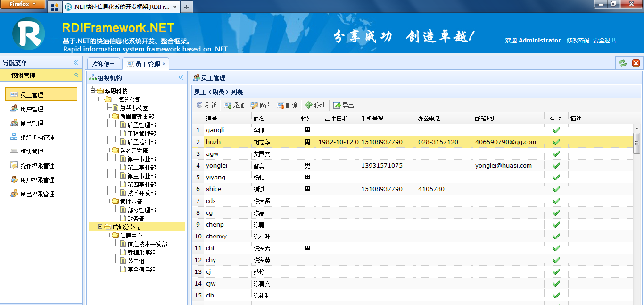Screen dimensions: 644x305
Task: Click the employee table vertical scrollbar thumb
Action: pyautogui.click(x=637, y=143)
